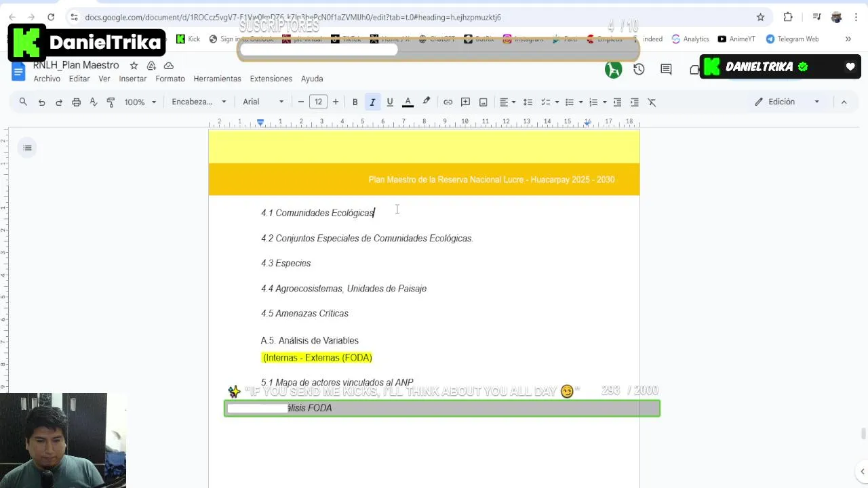This screenshot has width=868, height=488.
Task: Show more bookmarks with double chevron
Action: [848, 39]
